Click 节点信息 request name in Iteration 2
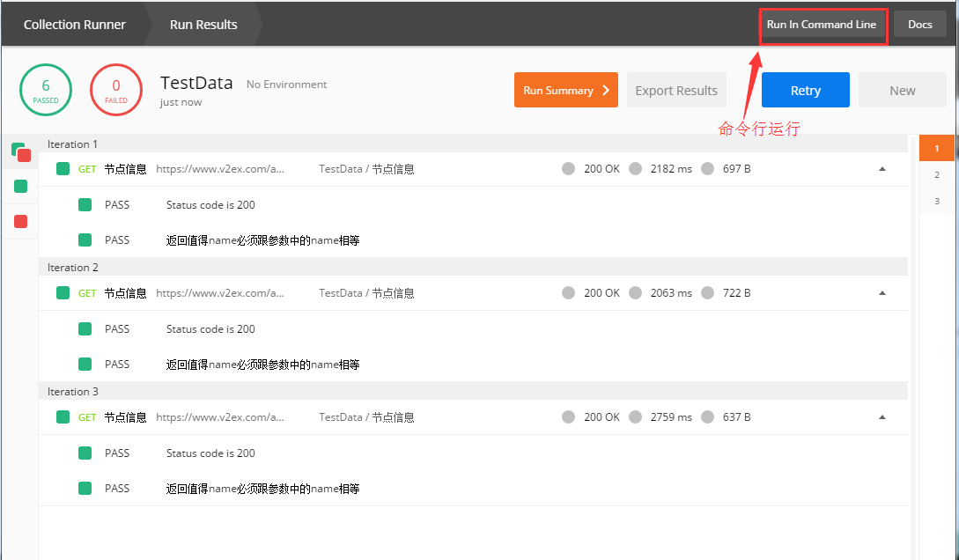Image resolution: width=959 pixels, height=560 pixels. 125,293
